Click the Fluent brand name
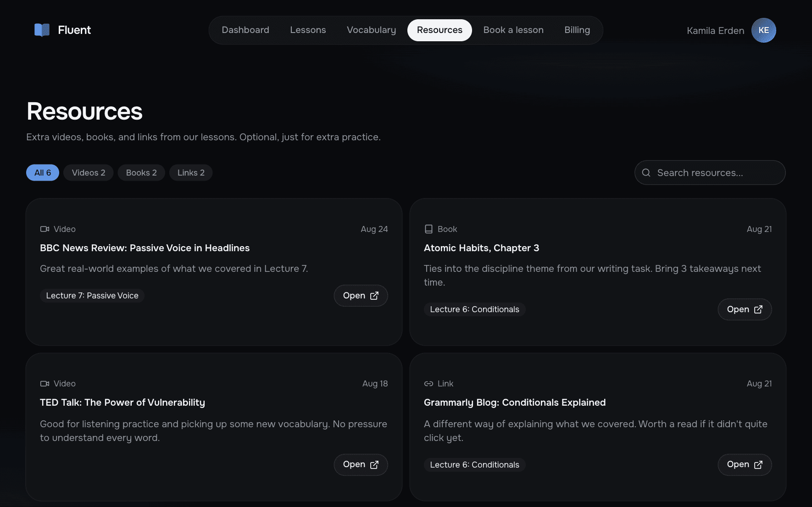Image resolution: width=812 pixels, height=507 pixels. (74, 30)
